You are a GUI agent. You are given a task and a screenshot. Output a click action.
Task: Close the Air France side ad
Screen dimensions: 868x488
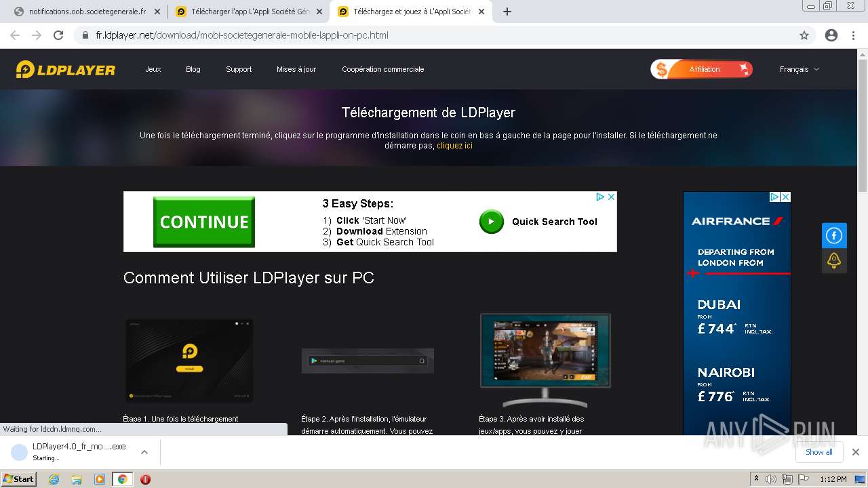tap(785, 197)
